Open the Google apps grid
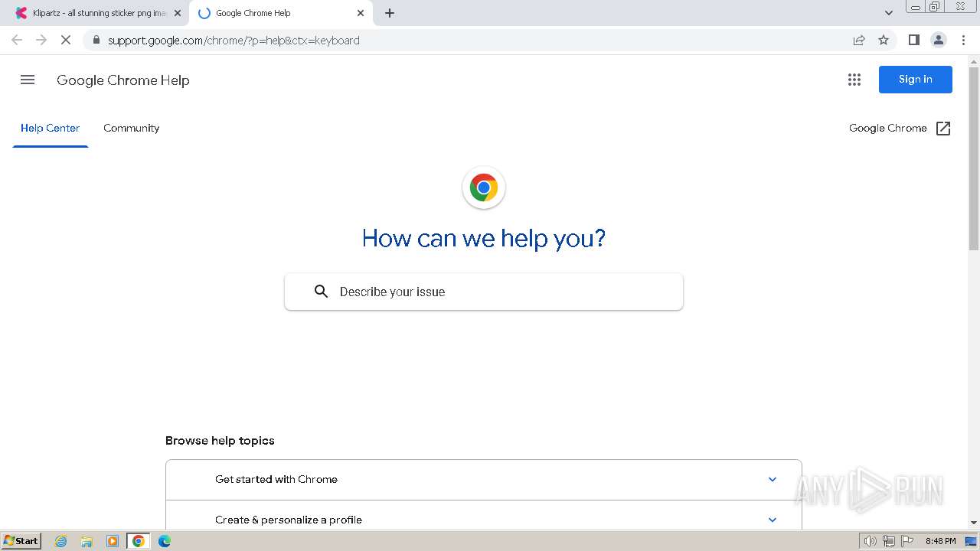This screenshot has width=980, height=551. (854, 80)
